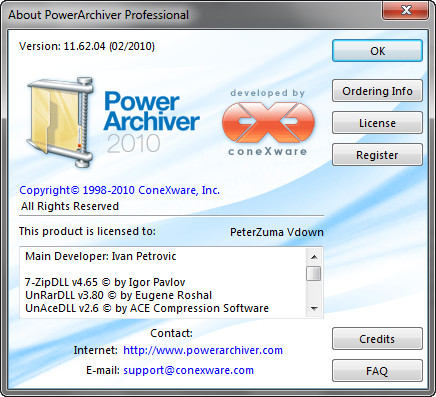Close the About dialog with the X button
This screenshot has width=436, height=397.
(405, 10)
